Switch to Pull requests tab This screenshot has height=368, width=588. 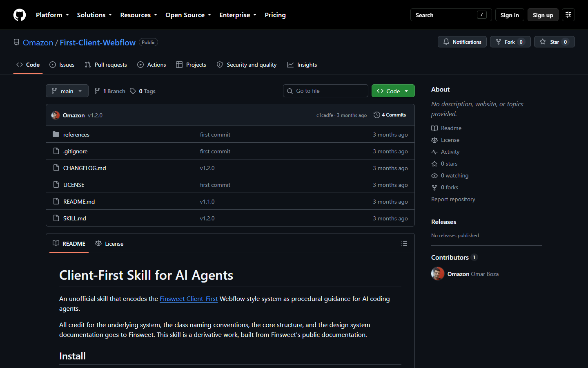click(x=106, y=65)
